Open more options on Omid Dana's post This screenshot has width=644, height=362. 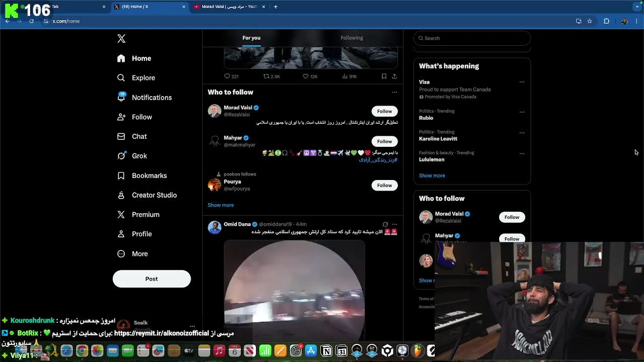(x=394, y=224)
